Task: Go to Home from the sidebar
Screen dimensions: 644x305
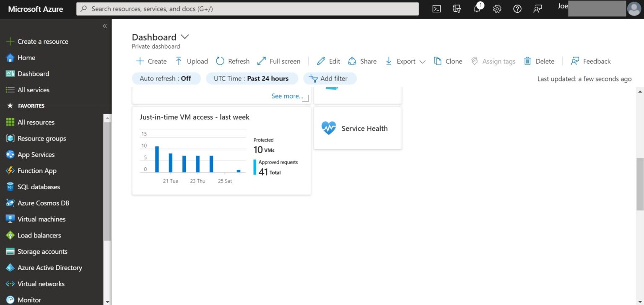Action: [25, 57]
